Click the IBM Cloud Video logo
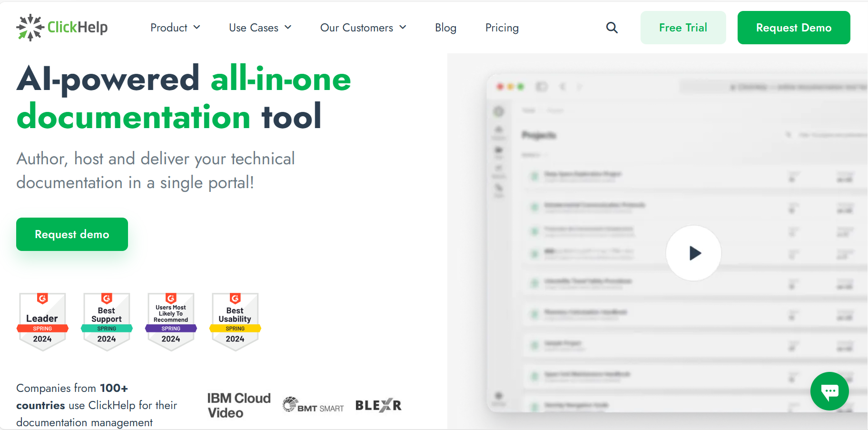The width and height of the screenshot is (868, 430). [x=239, y=405]
